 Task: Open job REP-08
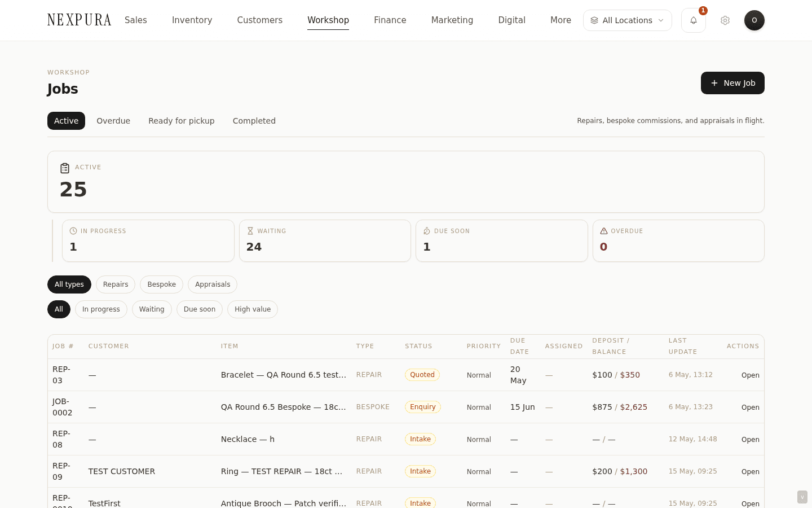[750, 440]
